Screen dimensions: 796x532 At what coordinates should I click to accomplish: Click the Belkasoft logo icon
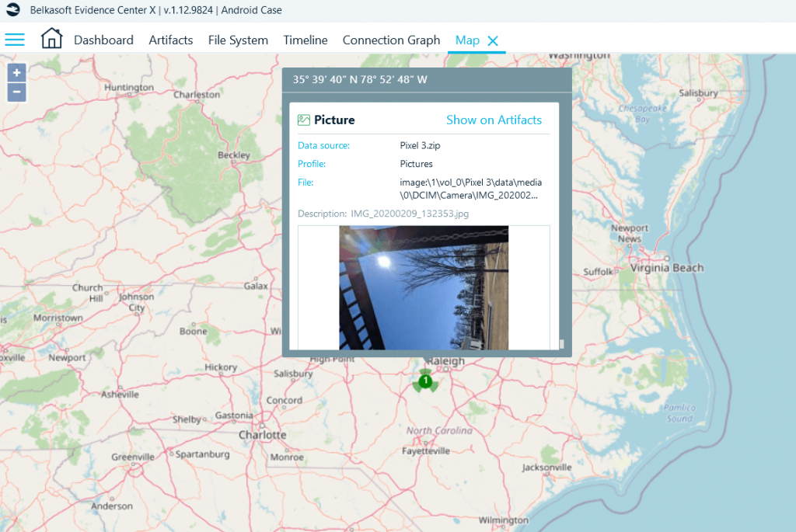pos(11,10)
